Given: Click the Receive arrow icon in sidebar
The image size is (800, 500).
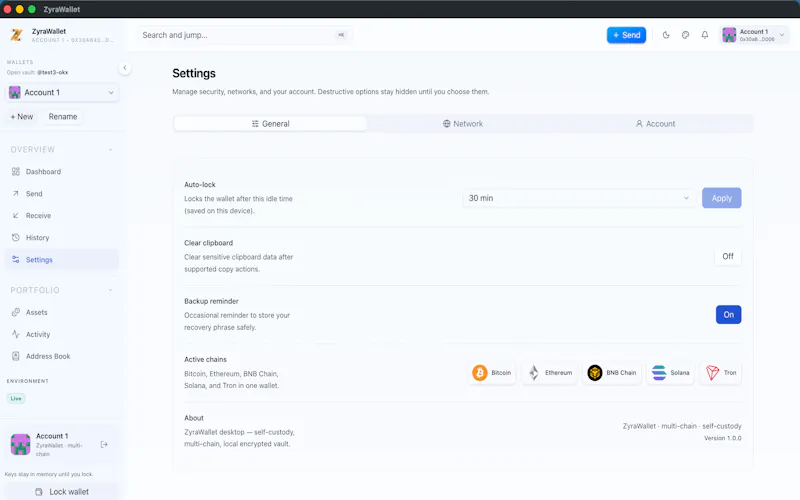Looking at the screenshot, I should (16, 215).
